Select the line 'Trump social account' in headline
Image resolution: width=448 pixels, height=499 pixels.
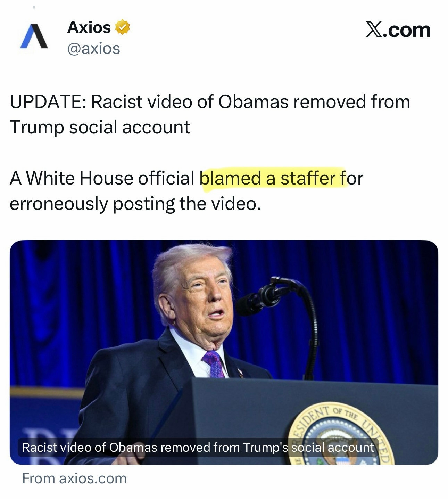(100, 127)
